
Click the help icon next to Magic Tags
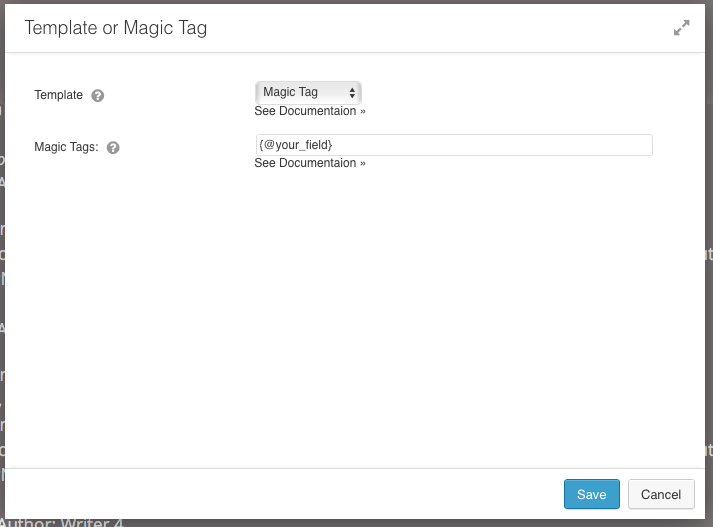tap(113, 148)
